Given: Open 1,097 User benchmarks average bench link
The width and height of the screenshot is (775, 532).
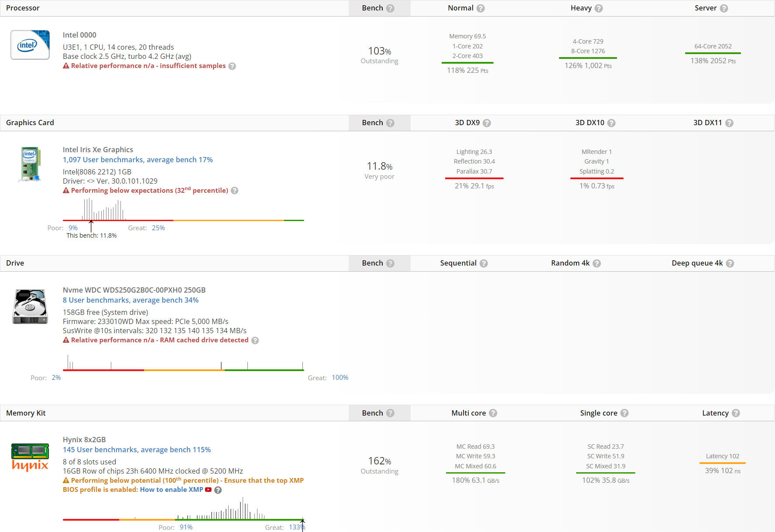Looking at the screenshot, I should coord(137,160).
